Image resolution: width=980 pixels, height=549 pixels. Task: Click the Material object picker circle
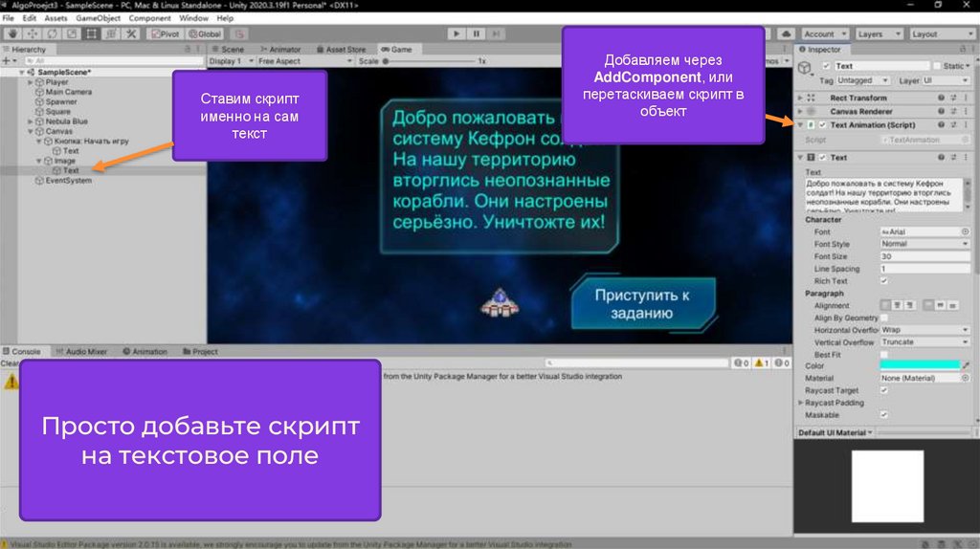[x=966, y=378]
